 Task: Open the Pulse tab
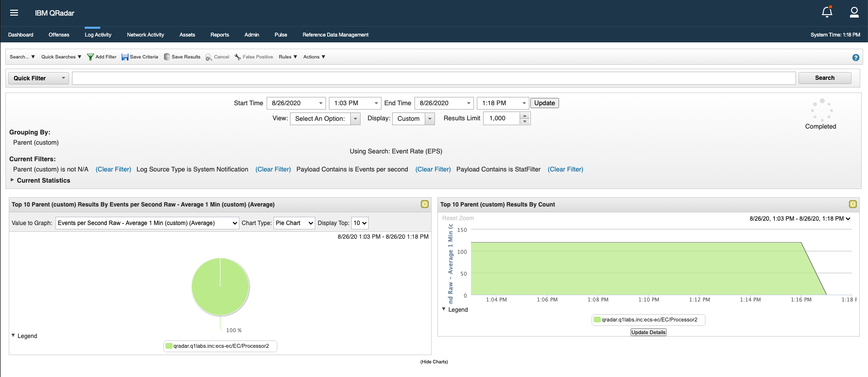pyautogui.click(x=281, y=35)
